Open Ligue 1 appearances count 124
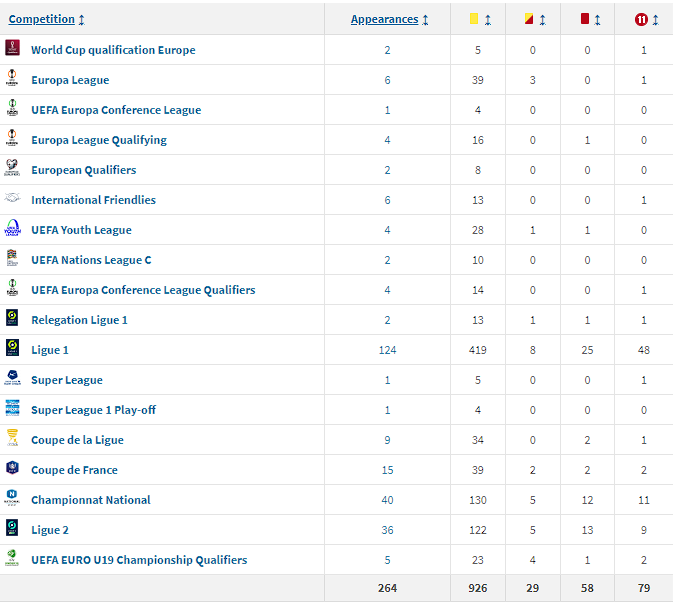Screen dimensions: 673x602 [387, 350]
